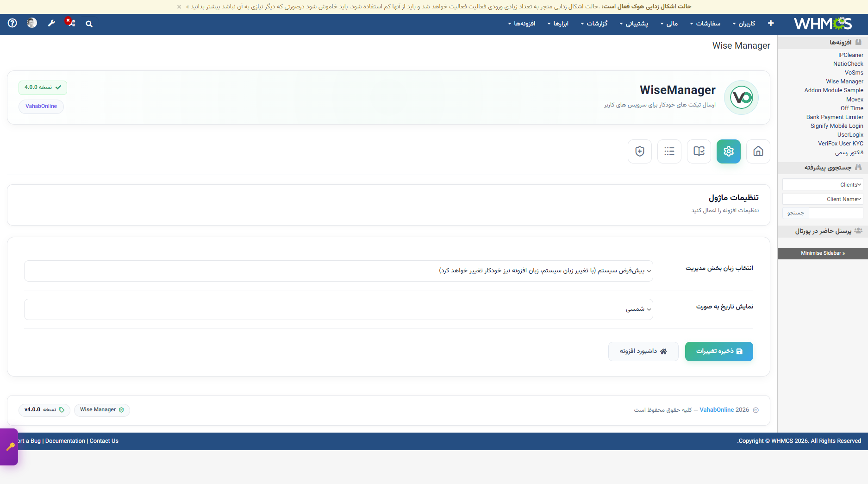Save changes with ذخیره تغییرات button
868x484 pixels.
coord(719,352)
